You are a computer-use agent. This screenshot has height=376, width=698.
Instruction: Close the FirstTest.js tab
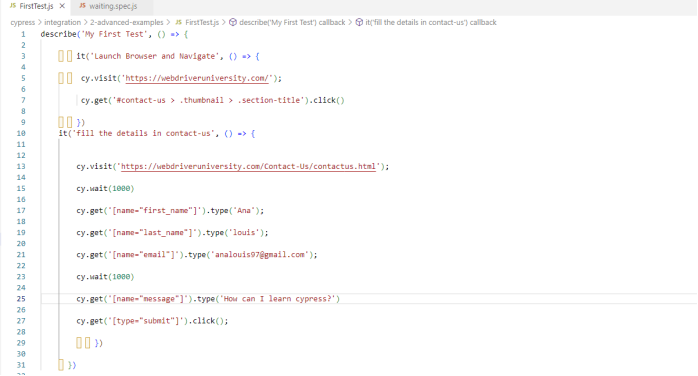click(62, 6)
